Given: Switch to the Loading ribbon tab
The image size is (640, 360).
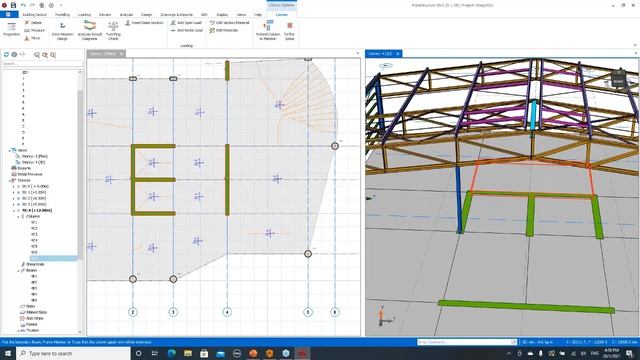Looking at the screenshot, I should 84,15.
